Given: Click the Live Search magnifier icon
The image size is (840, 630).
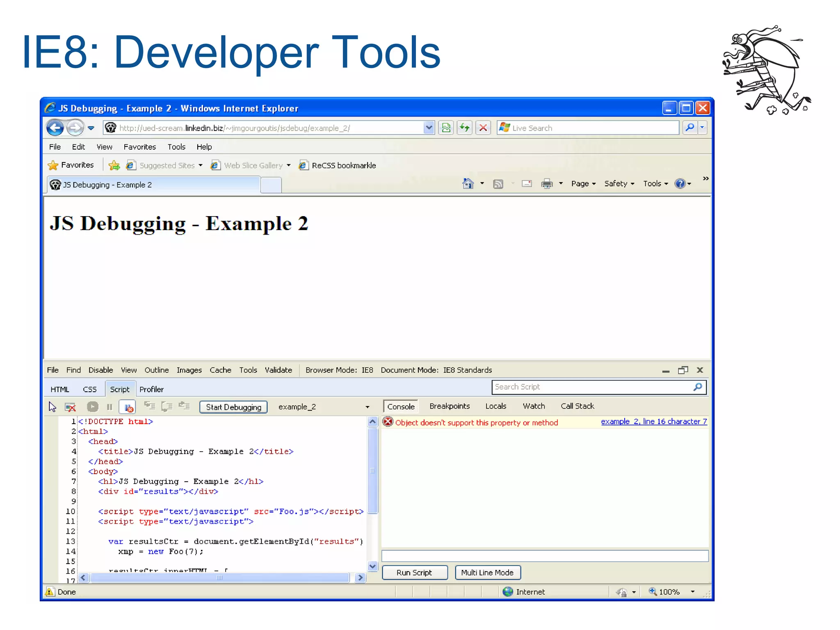Looking at the screenshot, I should (690, 128).
